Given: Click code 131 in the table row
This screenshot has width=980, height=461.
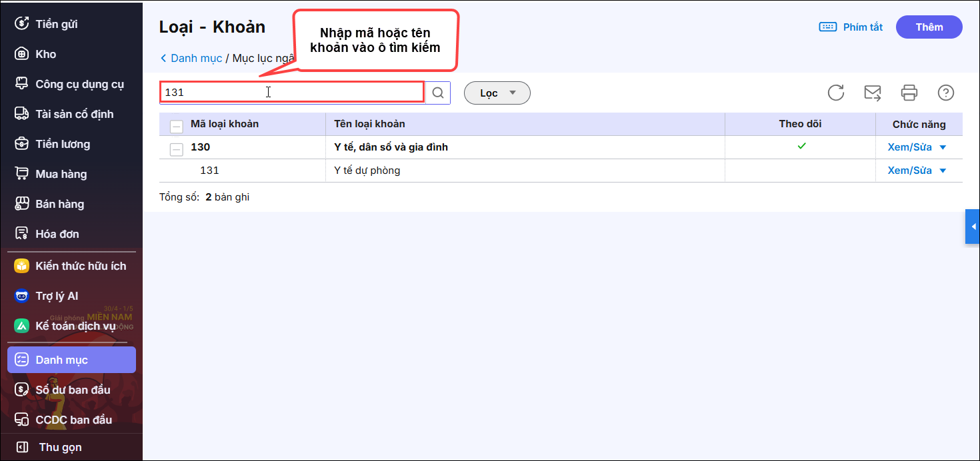Looking at the screenshot, I should click(209, 171).
